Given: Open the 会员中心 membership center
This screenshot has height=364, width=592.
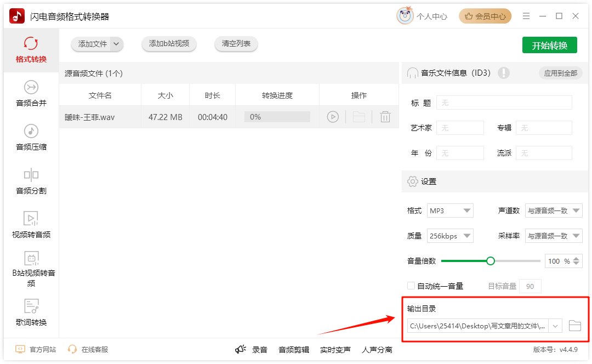Looking at the screenshot, I should (485, 16).
